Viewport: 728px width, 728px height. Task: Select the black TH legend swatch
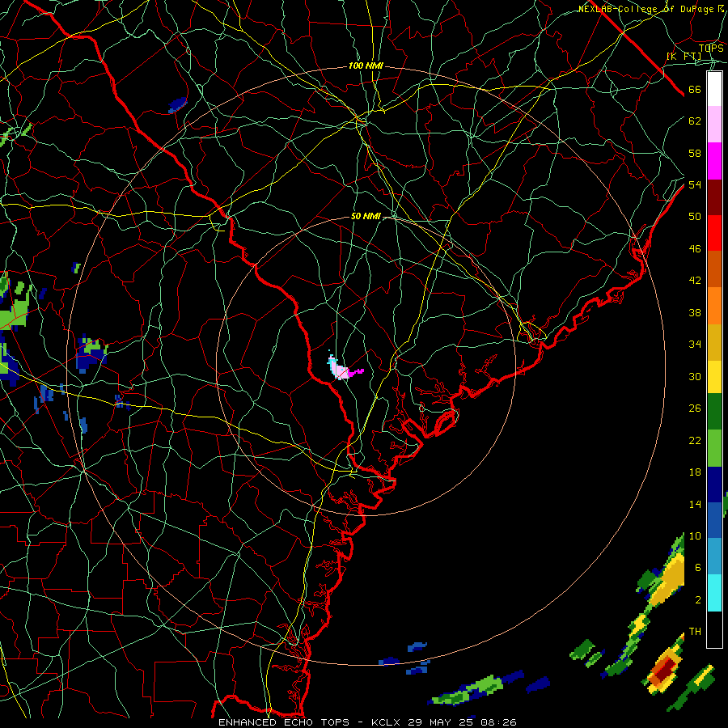(714, 629)
